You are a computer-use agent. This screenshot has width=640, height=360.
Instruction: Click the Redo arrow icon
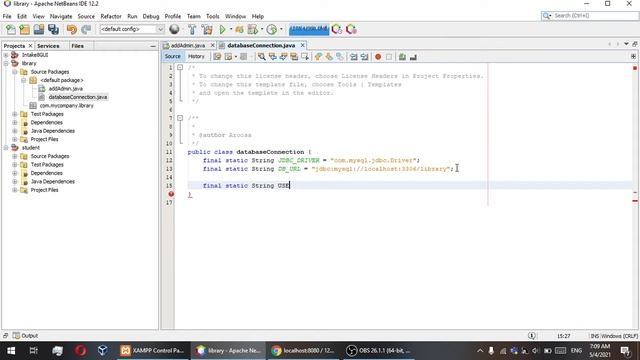point(86,29)
